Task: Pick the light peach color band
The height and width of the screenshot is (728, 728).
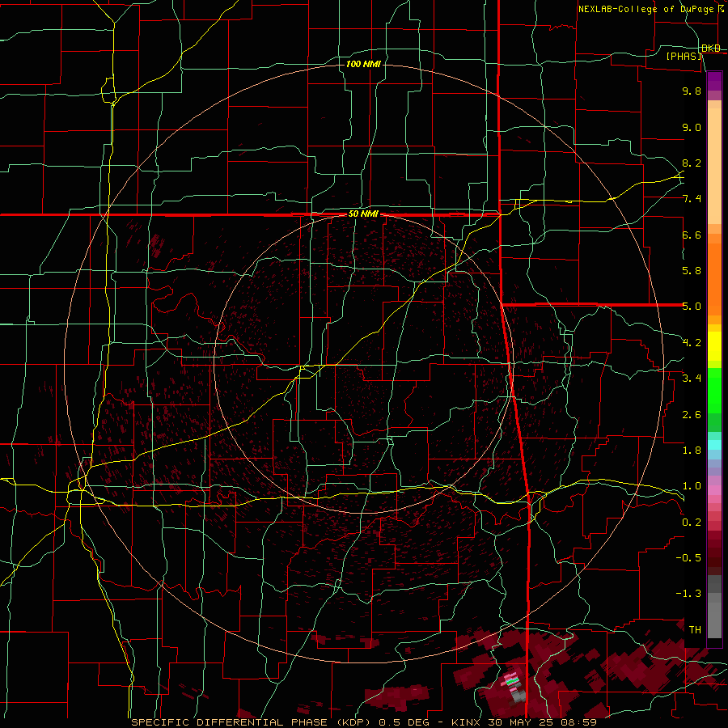Action: click(x=714, y=167)
